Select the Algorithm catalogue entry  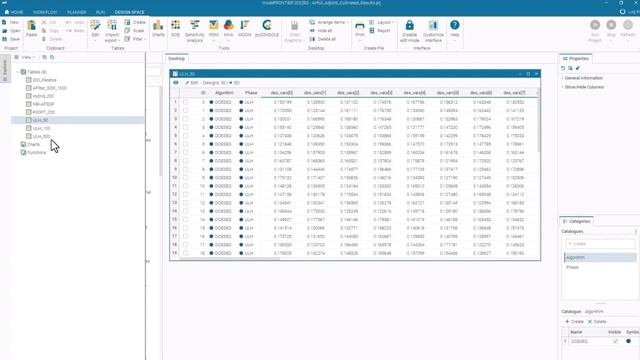point(600,258)
